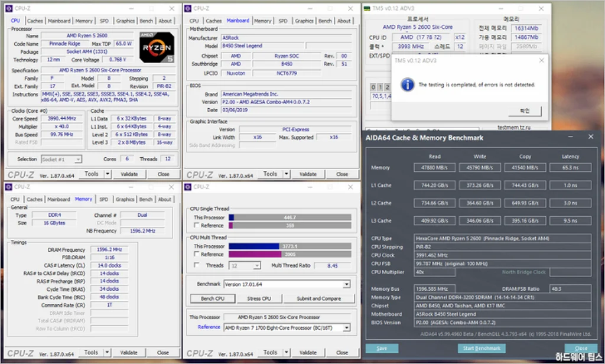Click the Memory Latency value 65.3 ns

click(570, 168)
